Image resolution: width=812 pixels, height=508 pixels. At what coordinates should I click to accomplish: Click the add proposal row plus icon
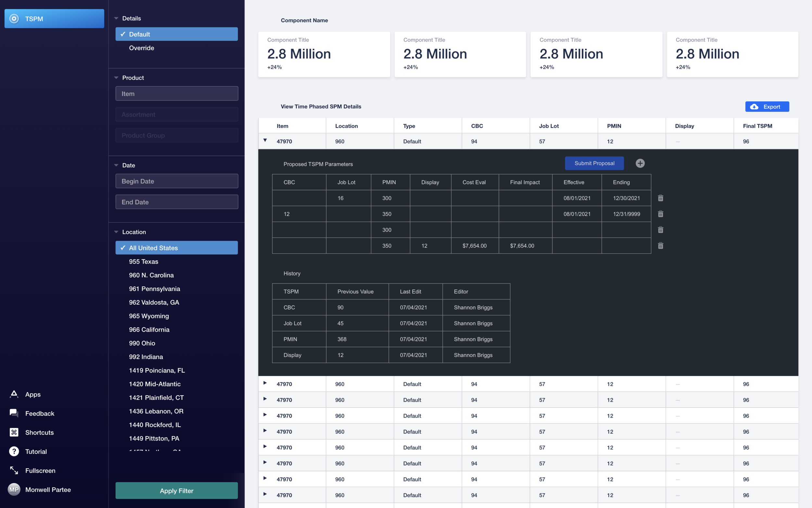(x=640, y=163)
